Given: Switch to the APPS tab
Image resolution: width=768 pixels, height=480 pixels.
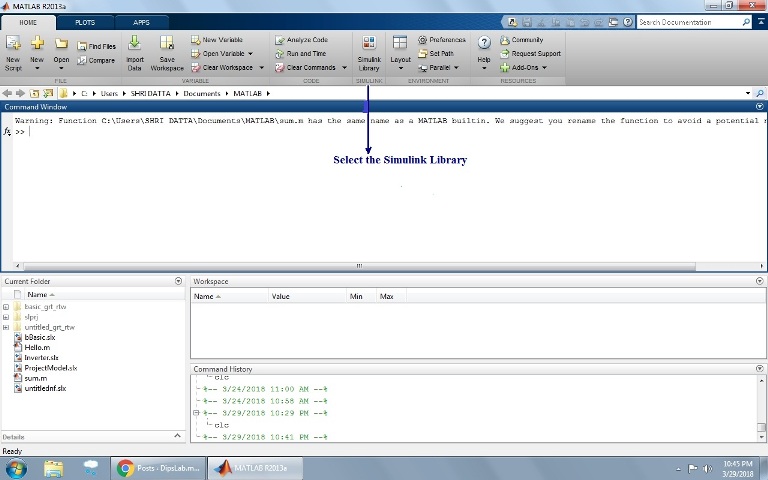Looking at the screenshot, I should click(x=141, y=22).
